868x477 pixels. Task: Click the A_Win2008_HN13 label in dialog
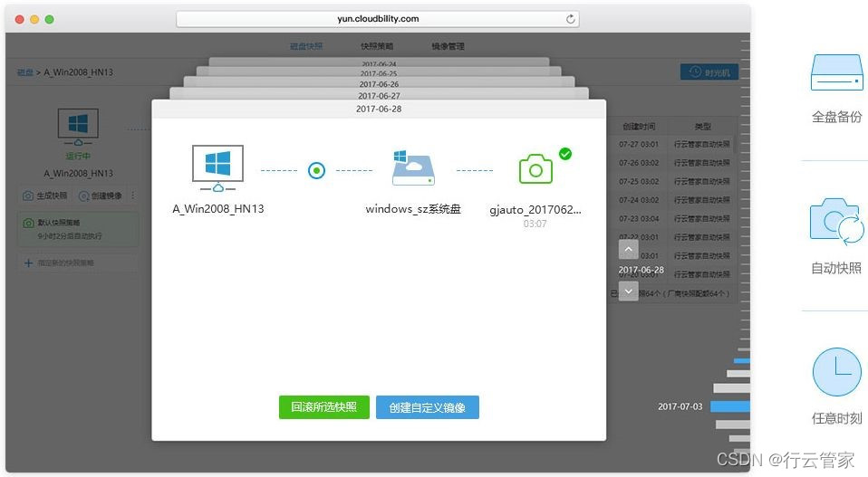click(218, 209)
